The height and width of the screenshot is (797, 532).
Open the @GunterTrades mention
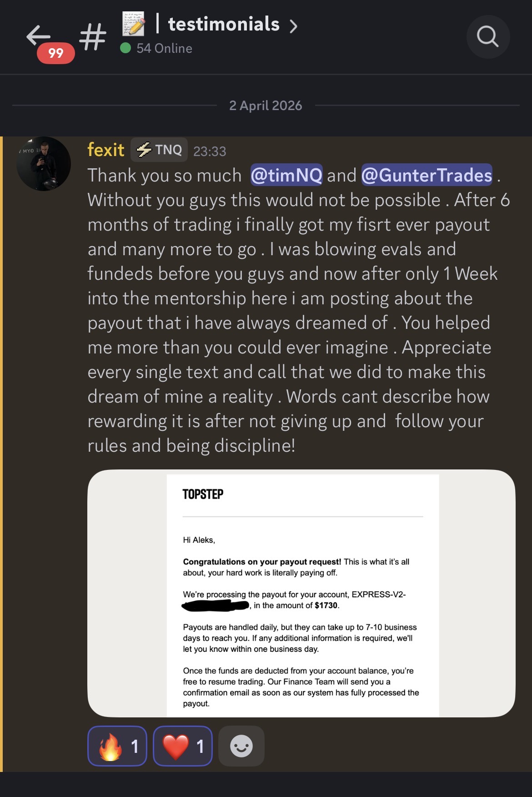tap(427, 175)
